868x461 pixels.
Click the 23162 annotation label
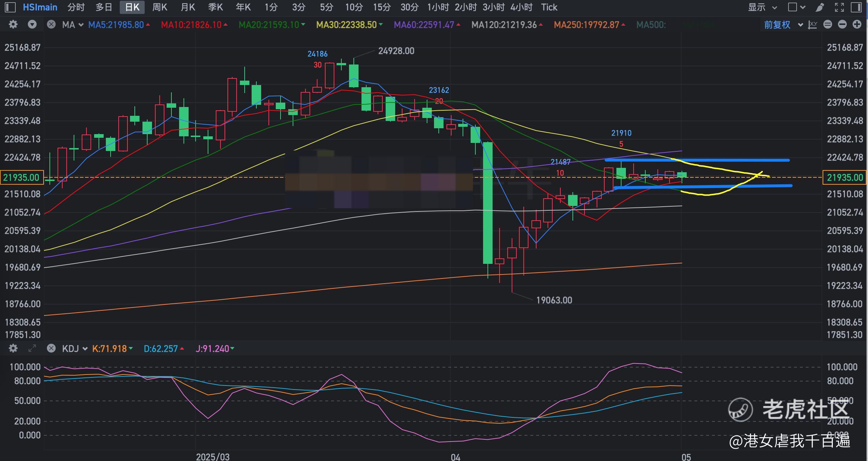coord(439,90)
